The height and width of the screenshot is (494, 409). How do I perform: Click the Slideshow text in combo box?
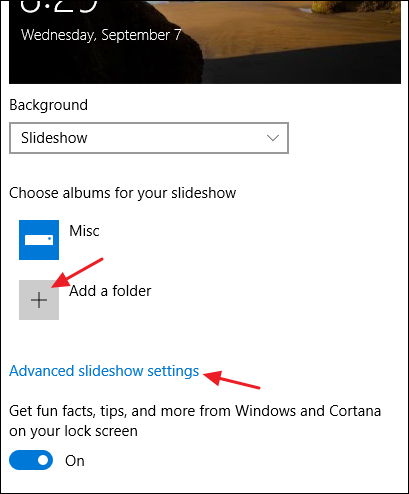click(x=54, y=138)
